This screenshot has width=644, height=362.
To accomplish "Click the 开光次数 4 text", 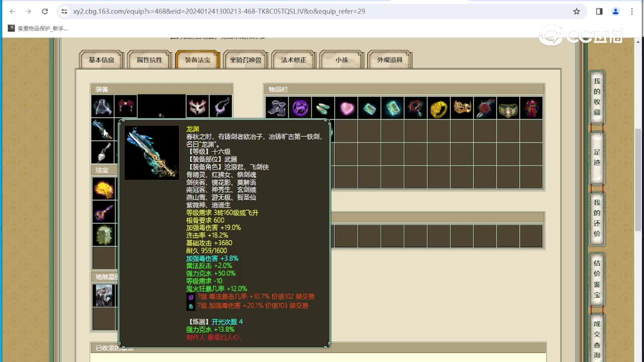I will [227, 322].
